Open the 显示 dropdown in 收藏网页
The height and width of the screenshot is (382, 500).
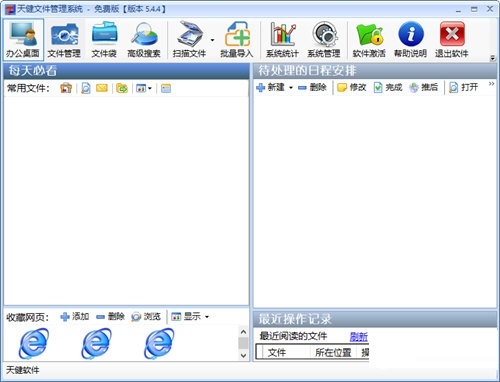207,316
